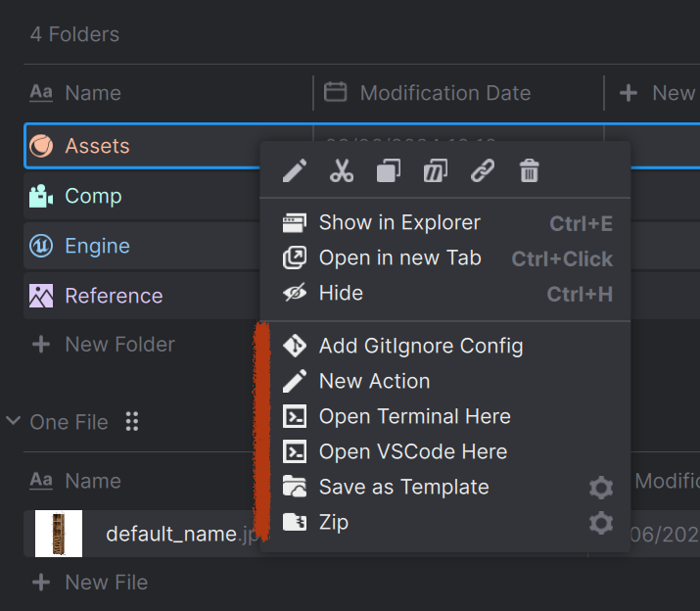
Task: Click the cut scissors icon
Action: 342,171
